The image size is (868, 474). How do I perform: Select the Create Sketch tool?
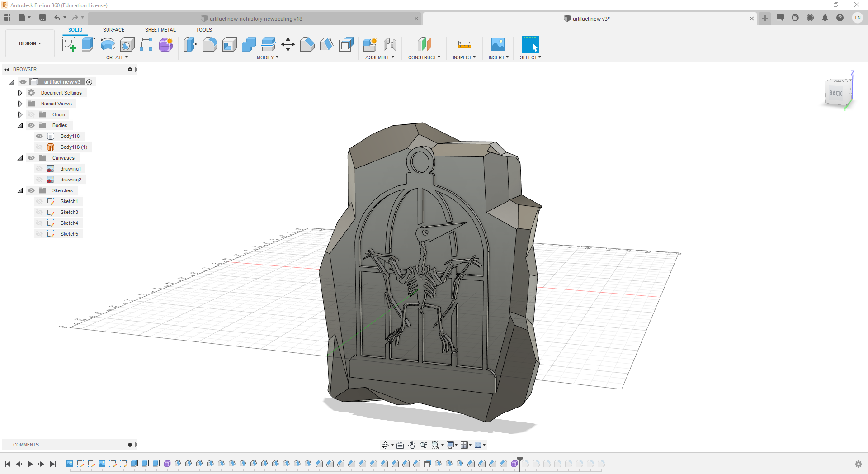point(69,44)
